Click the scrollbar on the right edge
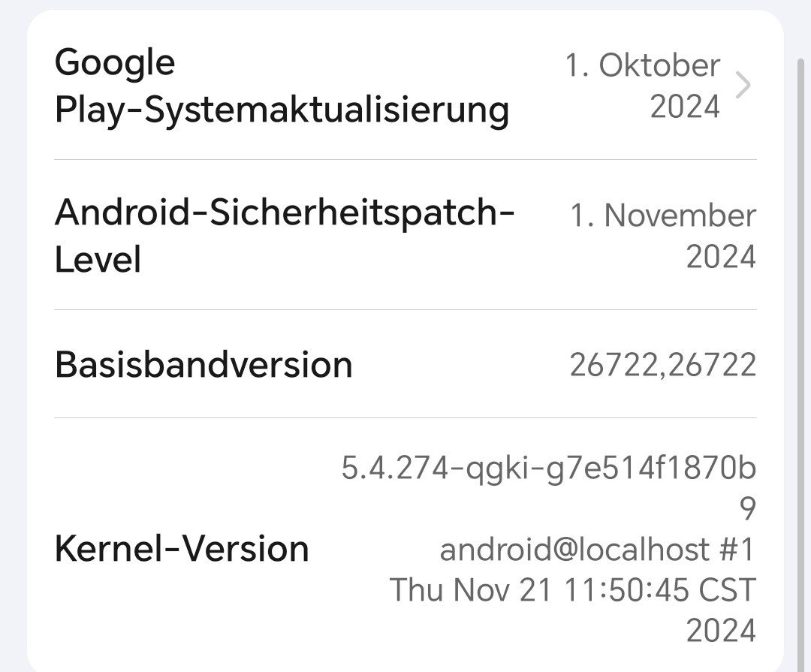 (x=800, y=225)
